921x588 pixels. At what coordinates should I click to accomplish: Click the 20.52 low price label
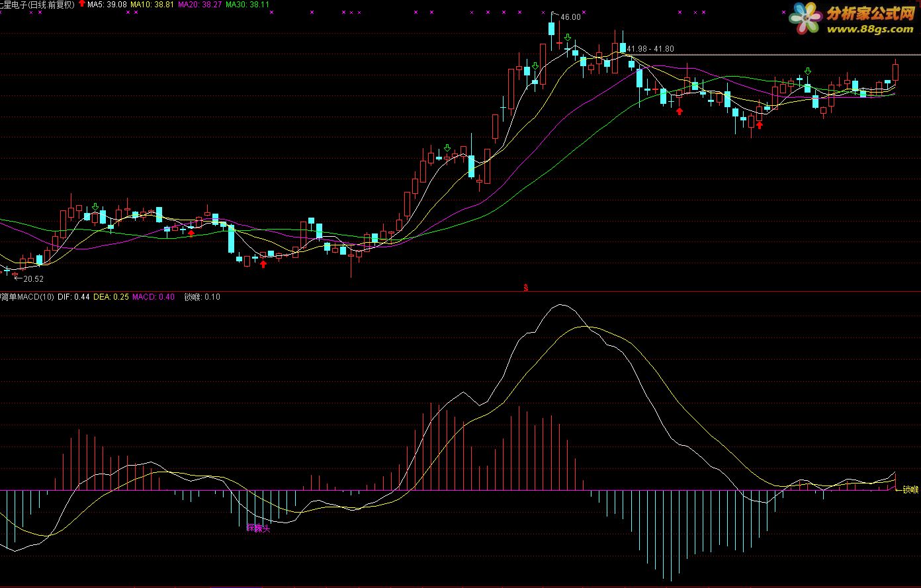[x=33, y=279]
